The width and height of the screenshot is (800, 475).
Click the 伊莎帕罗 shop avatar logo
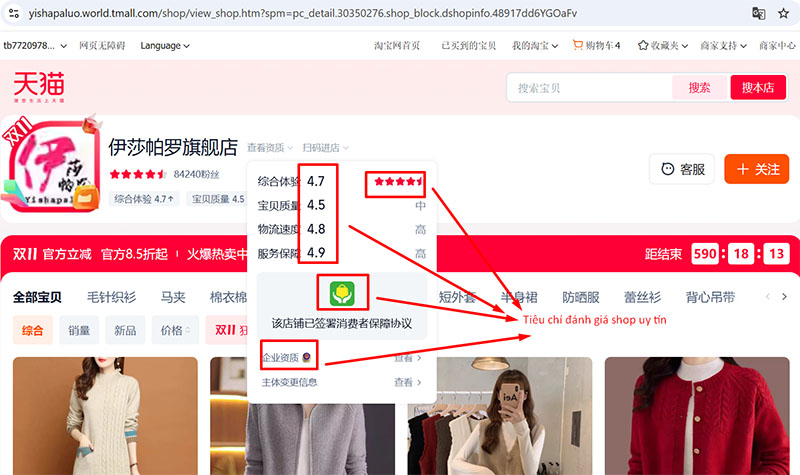(x=54, y=166)
